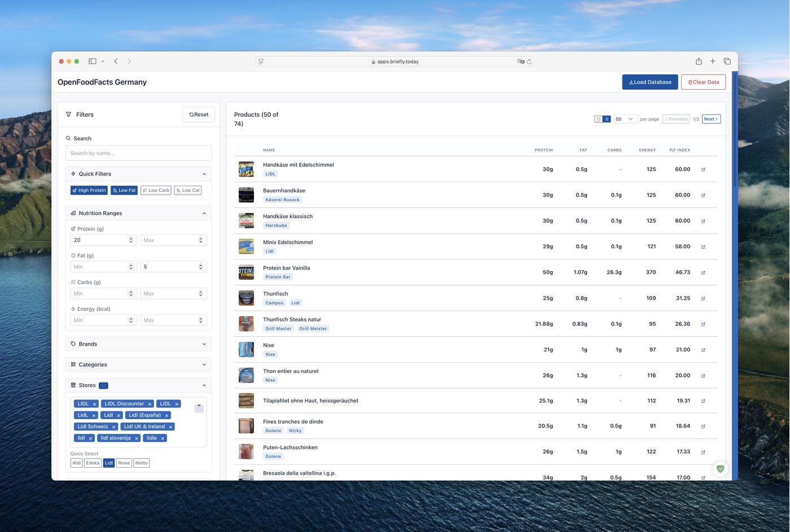Click the Safari share icon
This screenshot has width=790, height=532.
699,61
